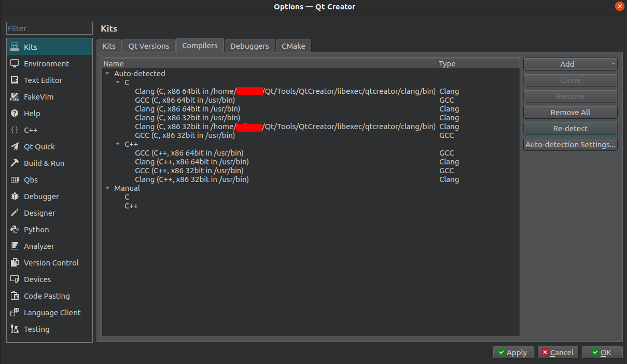
Task: Collapse the C group under Auto-detected
Action: [118, 82]
